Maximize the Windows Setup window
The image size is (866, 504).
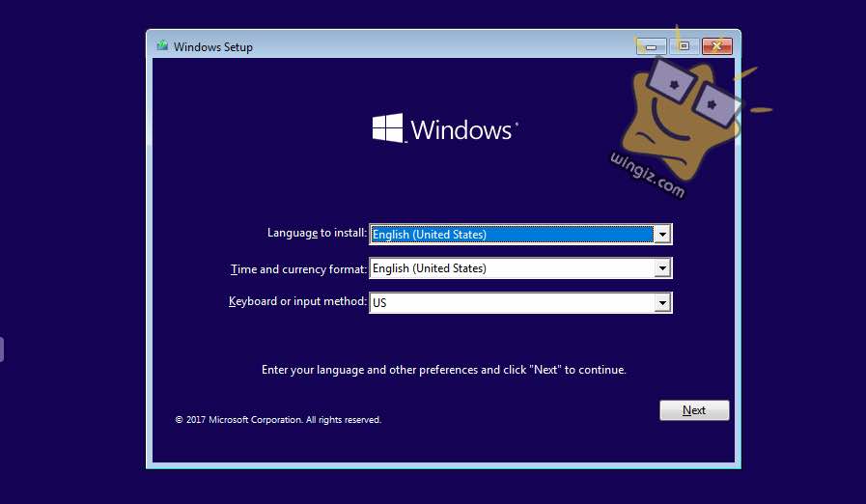click(x=684, y=46)
